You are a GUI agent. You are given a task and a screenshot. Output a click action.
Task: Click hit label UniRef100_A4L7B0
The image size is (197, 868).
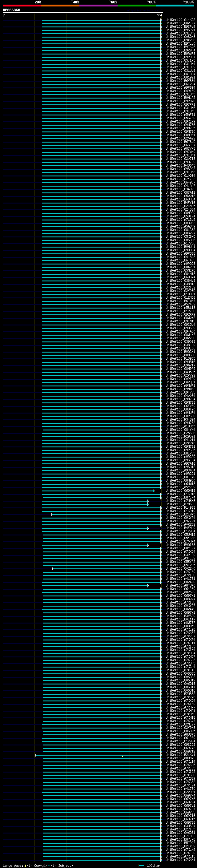pyautogui.click(x=180, y=789)
